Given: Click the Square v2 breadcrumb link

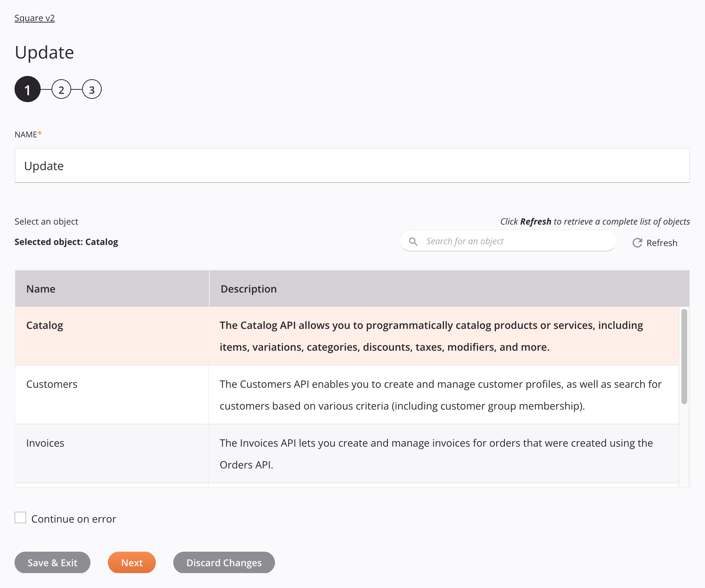Looking at the screenshot, I should [x=35, y=17].
